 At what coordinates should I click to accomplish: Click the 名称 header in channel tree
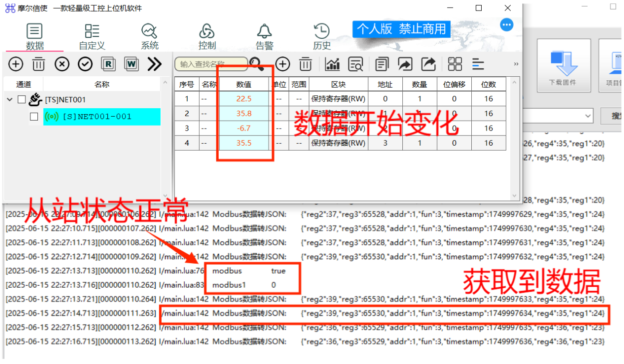coord(102,84)
